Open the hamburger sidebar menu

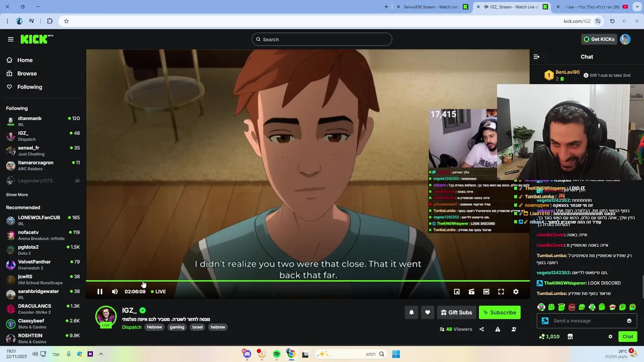point(11,39)
